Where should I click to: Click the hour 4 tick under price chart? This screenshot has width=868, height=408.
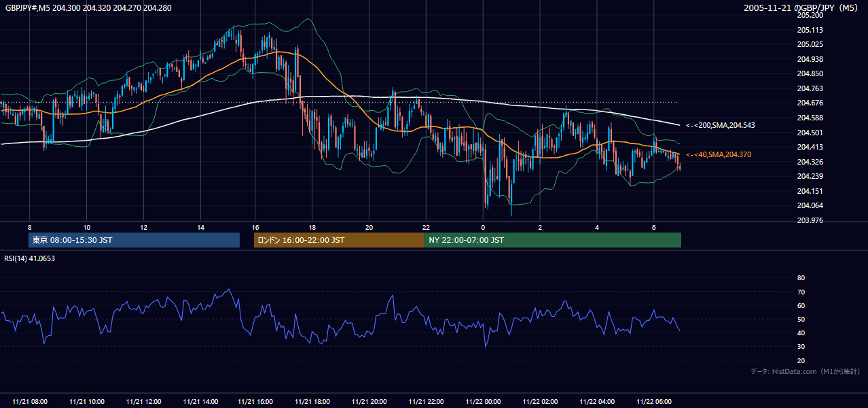pyautogui.click(x=597, y=227)
